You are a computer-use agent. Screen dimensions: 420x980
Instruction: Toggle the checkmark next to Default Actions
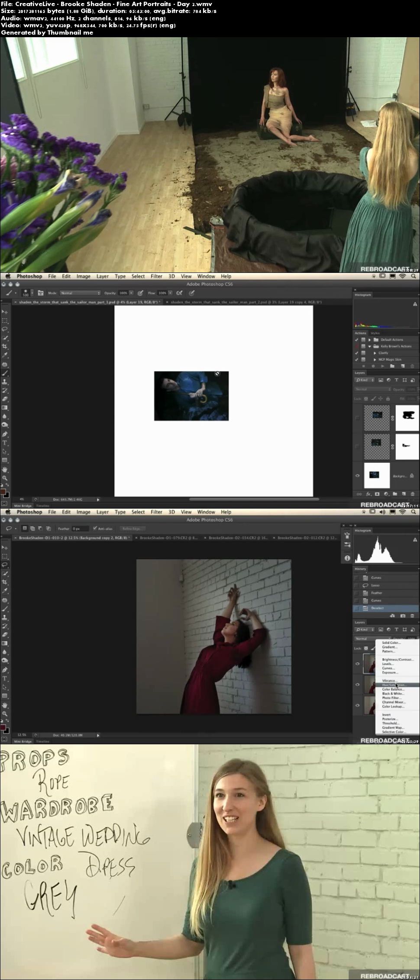(357, 339)
